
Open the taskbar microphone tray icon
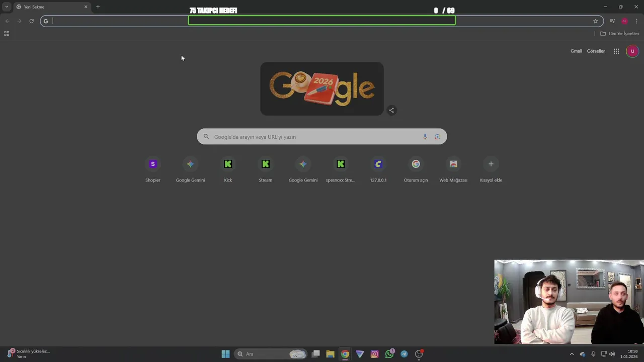[593, 354]
